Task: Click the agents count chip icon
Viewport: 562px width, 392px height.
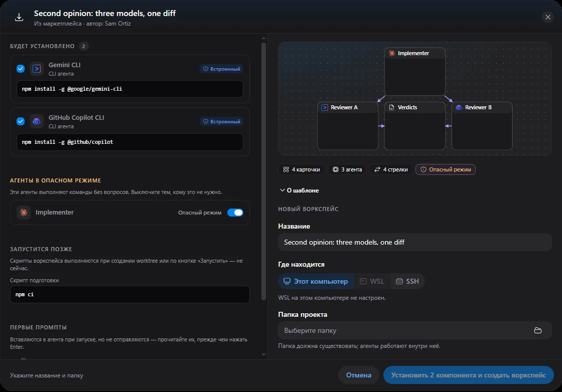Action: click(336, 169)
